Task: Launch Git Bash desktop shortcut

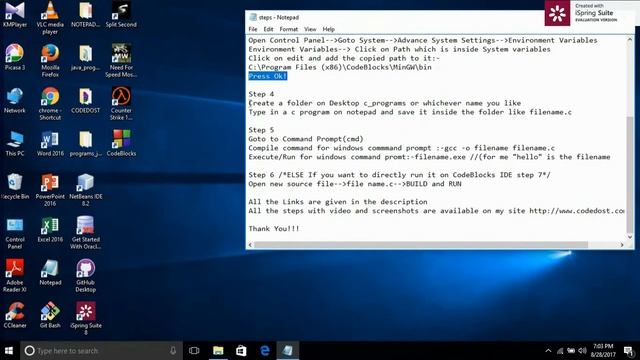Action: point(50,315)
